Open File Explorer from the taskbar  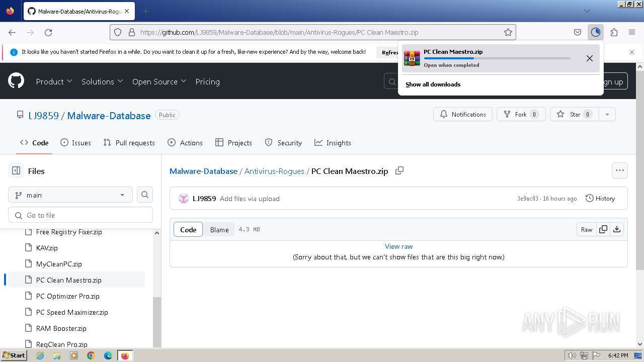[x=57, y=355]
